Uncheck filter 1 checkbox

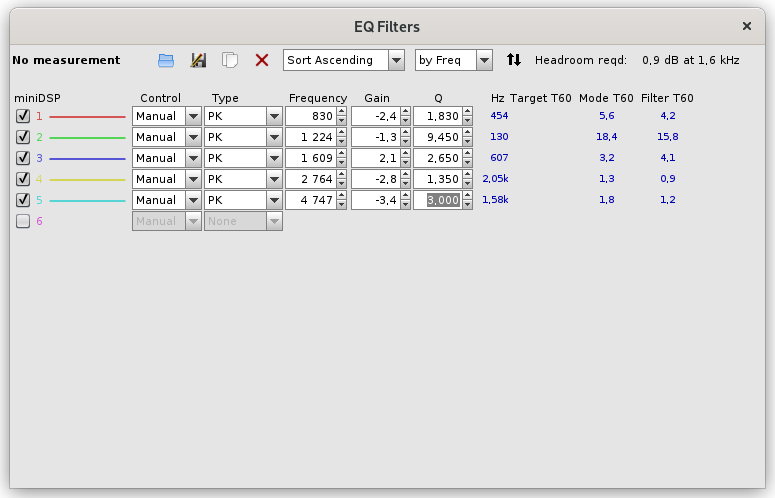coord(23,116)
